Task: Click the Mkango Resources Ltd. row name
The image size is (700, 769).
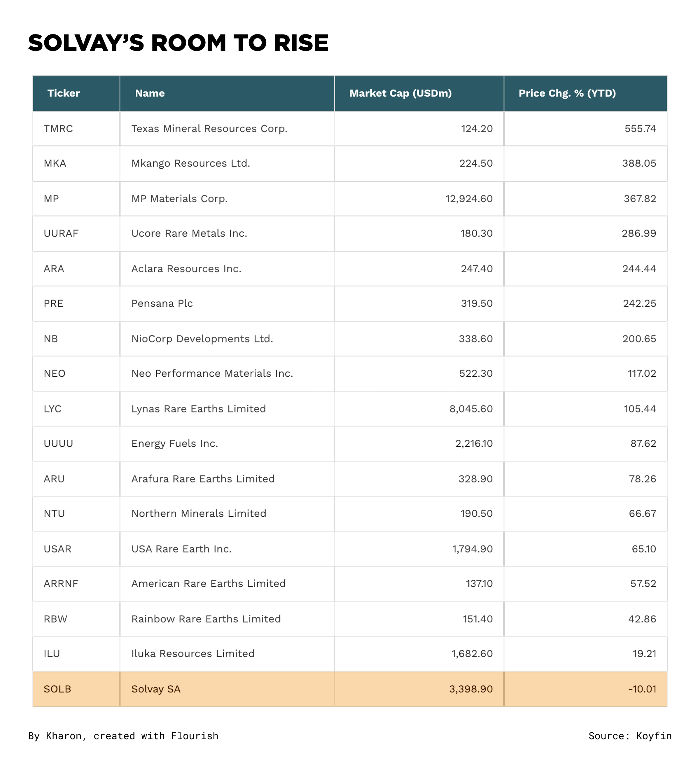Action: coord(190,164)
